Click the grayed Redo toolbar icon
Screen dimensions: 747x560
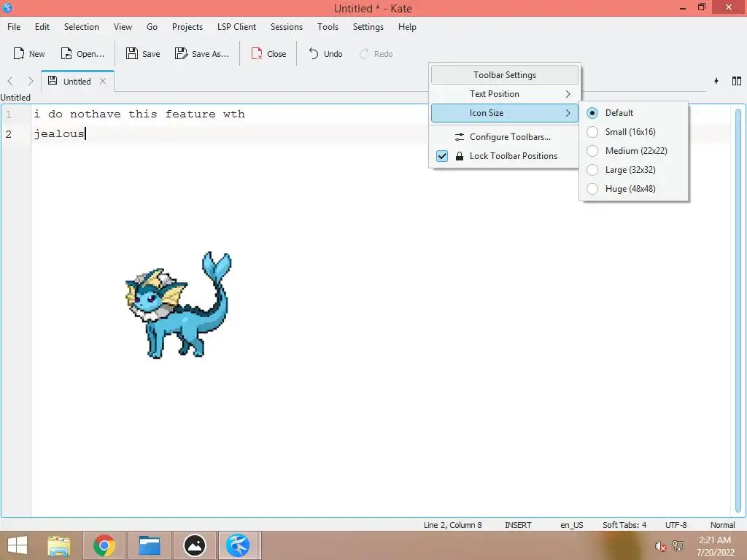pos(364,53)
